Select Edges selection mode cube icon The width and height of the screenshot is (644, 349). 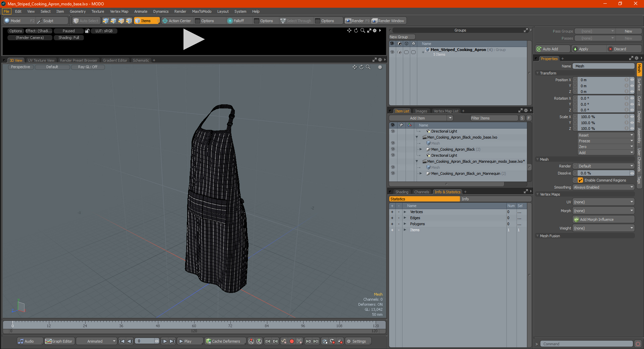pos(113,21)
